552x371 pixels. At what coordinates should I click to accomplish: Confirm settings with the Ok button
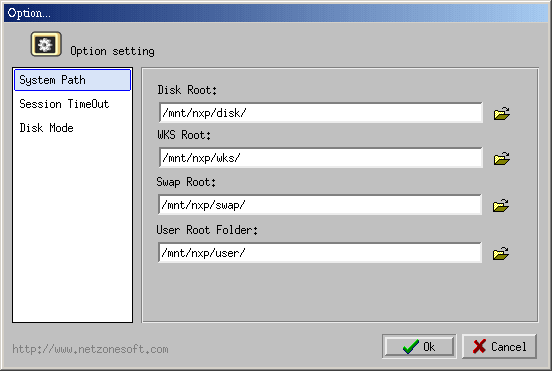tap(419, 347)
